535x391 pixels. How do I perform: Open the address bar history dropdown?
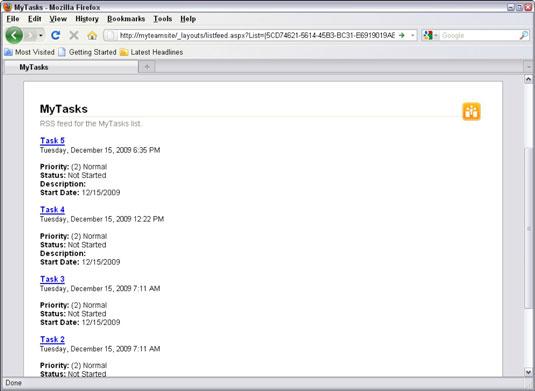pos(413,35)
